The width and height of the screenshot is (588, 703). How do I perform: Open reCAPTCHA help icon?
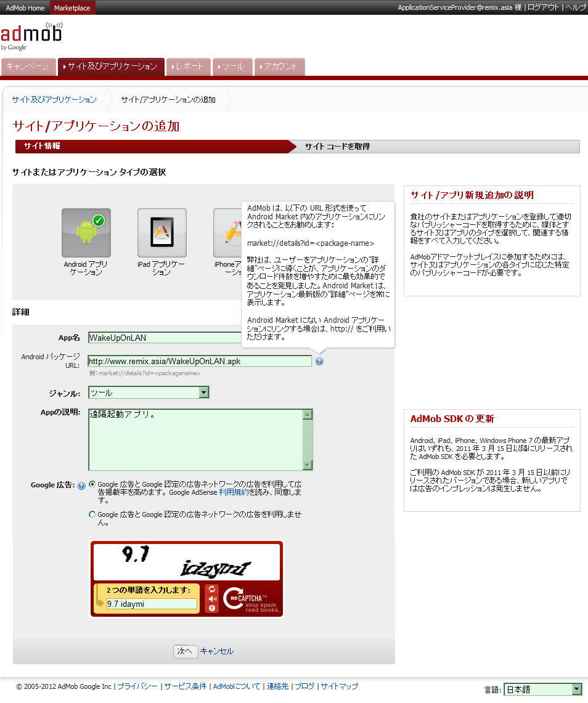tap(211, 608)
